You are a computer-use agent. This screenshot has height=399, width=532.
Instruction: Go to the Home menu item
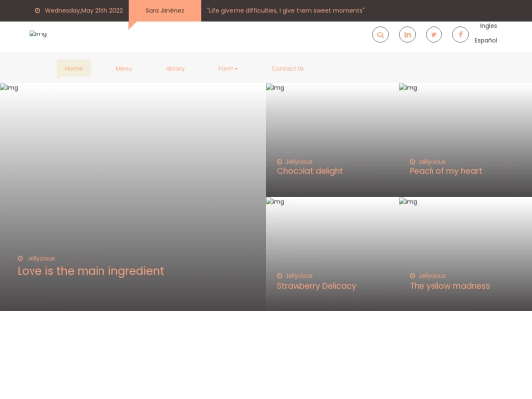pyautogui.click(x=74, y=69)
